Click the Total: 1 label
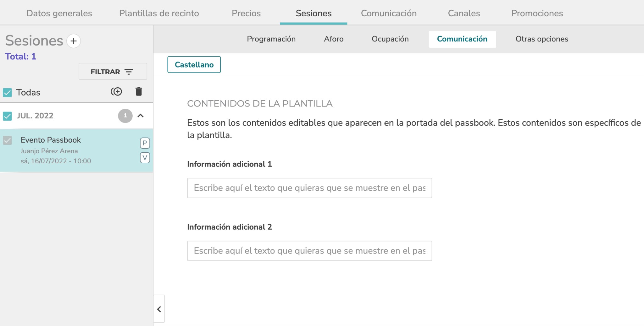The width and height of the screenshot is (644, 326). (20, 57)
